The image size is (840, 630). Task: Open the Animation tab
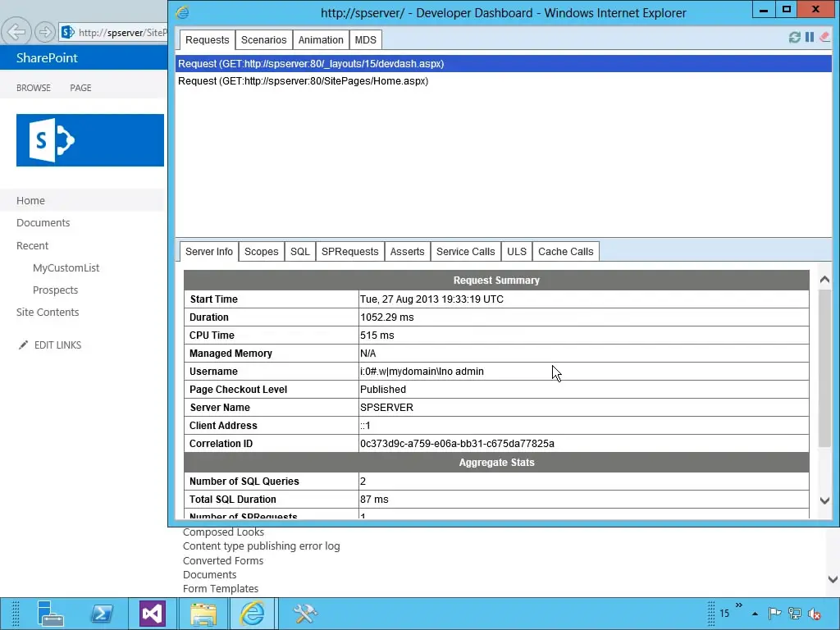point(321,39)
